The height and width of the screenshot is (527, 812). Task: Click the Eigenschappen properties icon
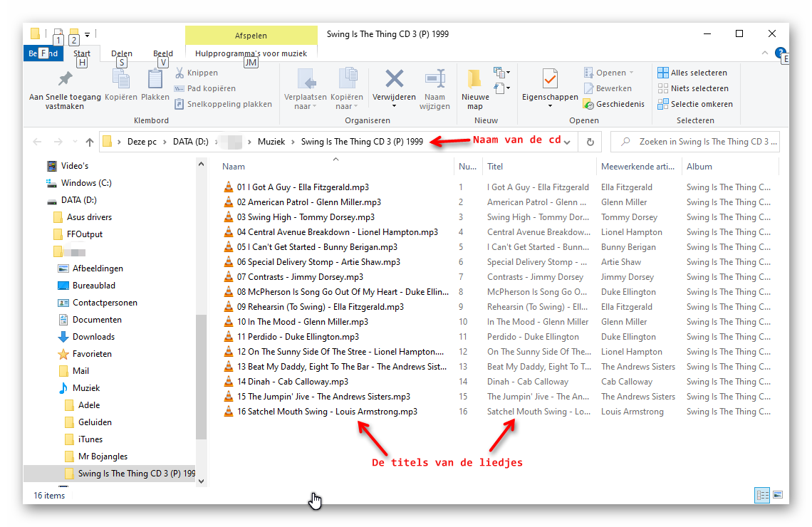pos(549,79)
